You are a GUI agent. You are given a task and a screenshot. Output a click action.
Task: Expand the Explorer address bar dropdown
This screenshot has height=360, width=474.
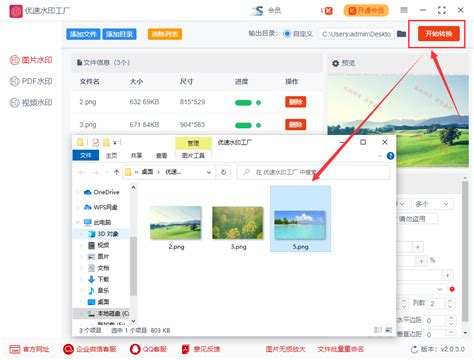point(209,172)
